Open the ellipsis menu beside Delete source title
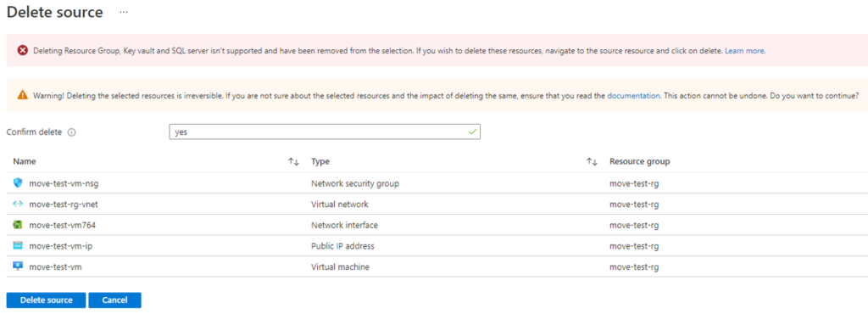868x314 pixels. click(x=124, y=12)
